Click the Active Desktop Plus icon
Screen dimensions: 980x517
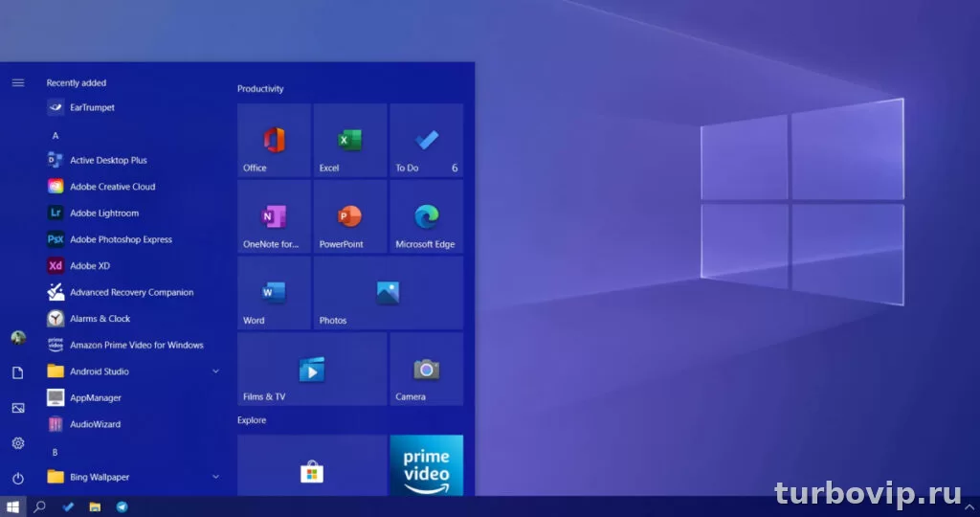tap(56, 160)
